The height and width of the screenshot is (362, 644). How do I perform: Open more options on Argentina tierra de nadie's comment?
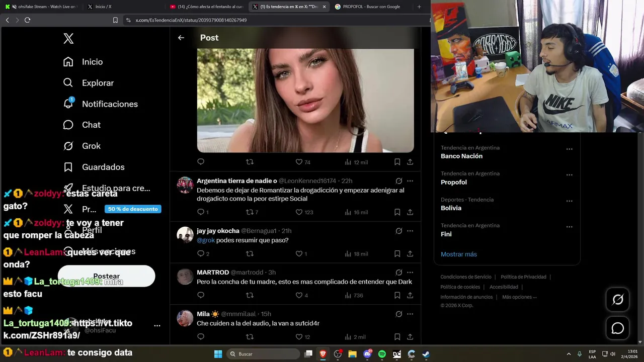pos(410,181)
